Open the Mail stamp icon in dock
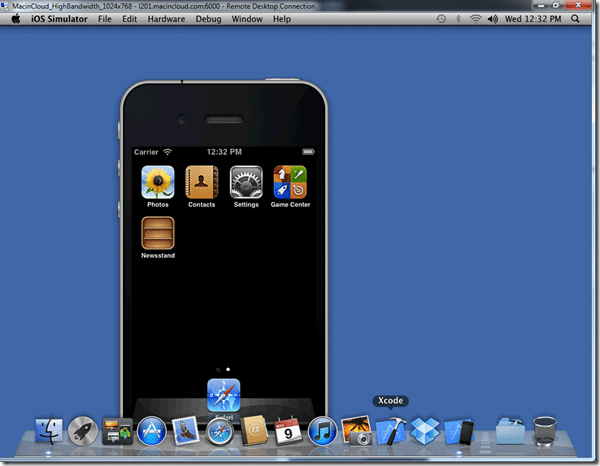This screenshot has height=466, width=600. pos(185,431)
